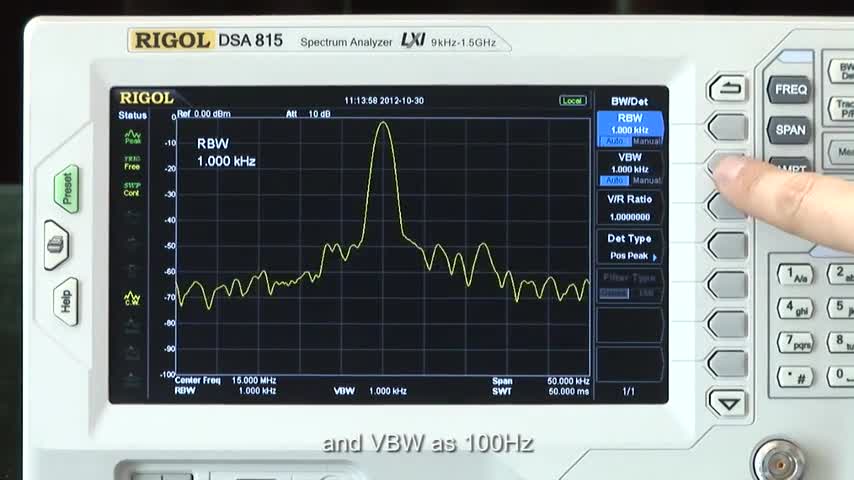Select the greyed Filter Type menu item

coord(630,285)
